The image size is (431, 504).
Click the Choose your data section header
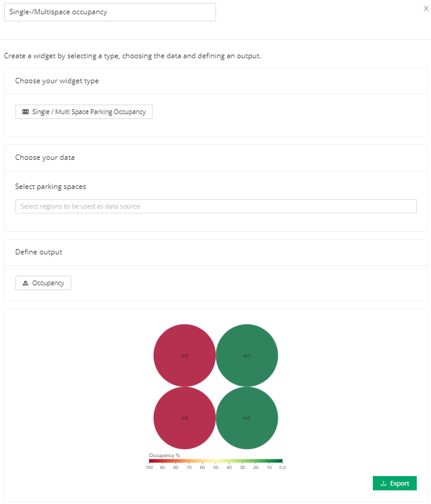click(45, 157)
